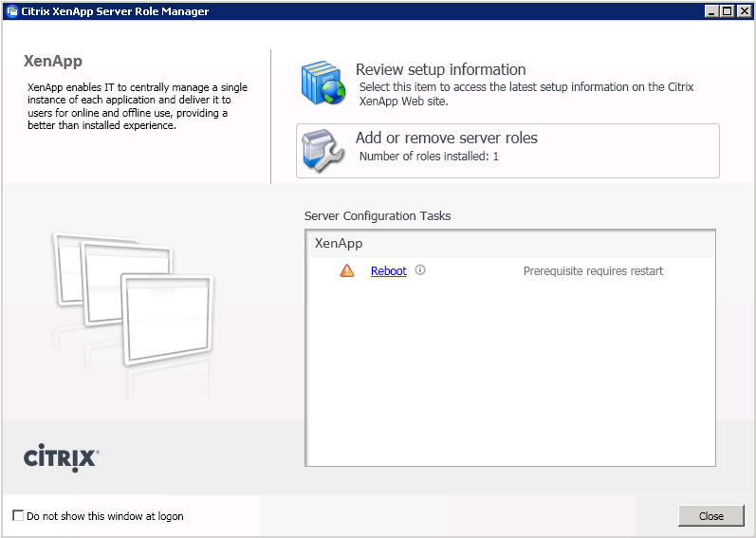756x538 pixels.
Task: Click the 'Select this item to access' description text
Action: pos(526,94)
